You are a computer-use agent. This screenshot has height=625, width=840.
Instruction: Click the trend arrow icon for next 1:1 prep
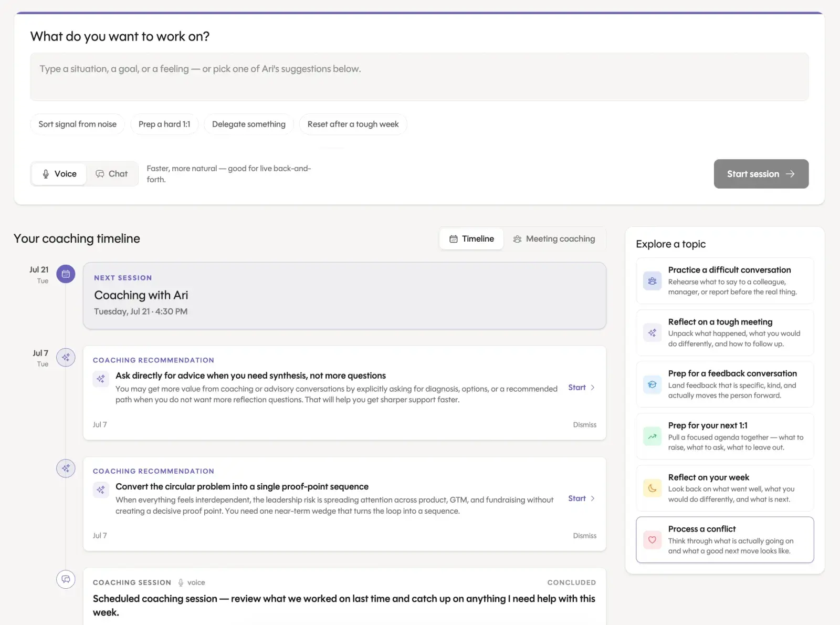click(x=652, y=436)
